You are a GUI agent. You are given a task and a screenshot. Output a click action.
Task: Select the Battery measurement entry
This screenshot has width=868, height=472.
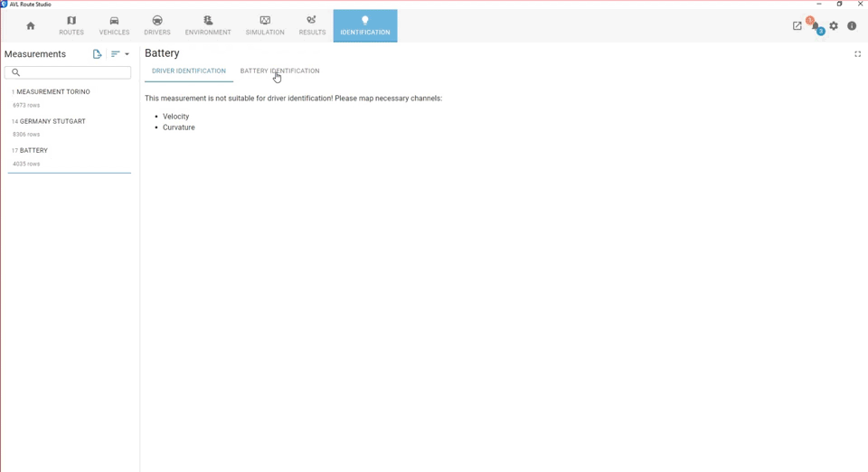(x=70, y=156)
